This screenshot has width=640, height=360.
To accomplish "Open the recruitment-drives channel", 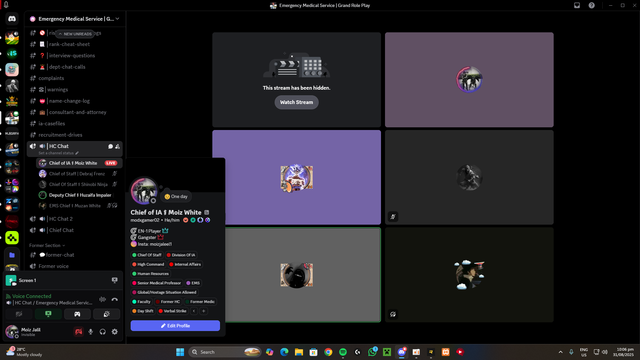I will [x=60, y=135].
